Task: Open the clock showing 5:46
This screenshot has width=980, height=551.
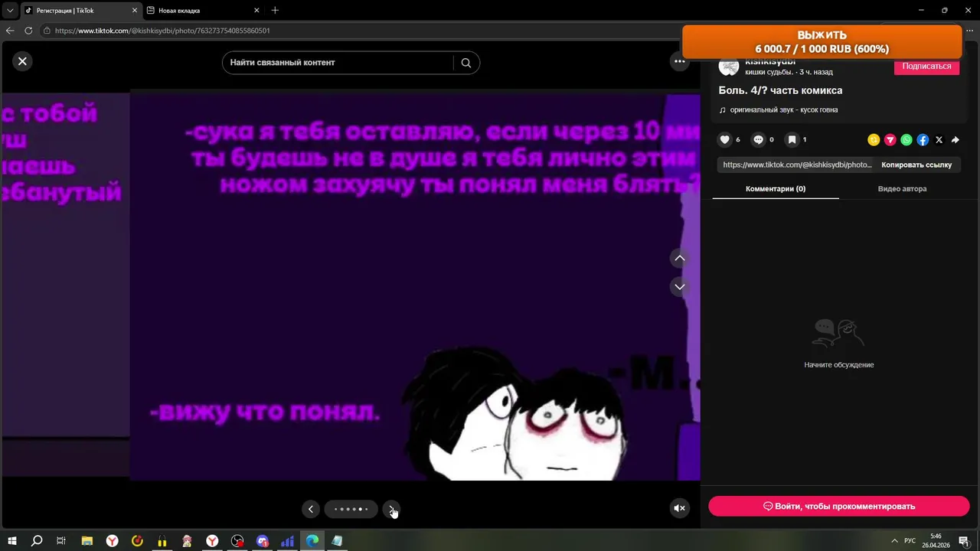Action: click(936, 541)
